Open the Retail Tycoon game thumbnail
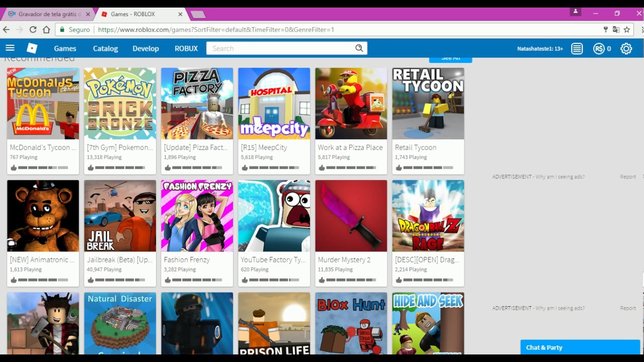This screenshot has width=644, height=362. [428, 104]
